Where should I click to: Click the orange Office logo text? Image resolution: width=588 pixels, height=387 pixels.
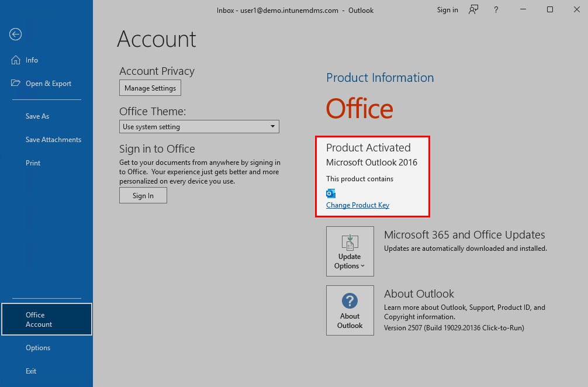(359, 108)
